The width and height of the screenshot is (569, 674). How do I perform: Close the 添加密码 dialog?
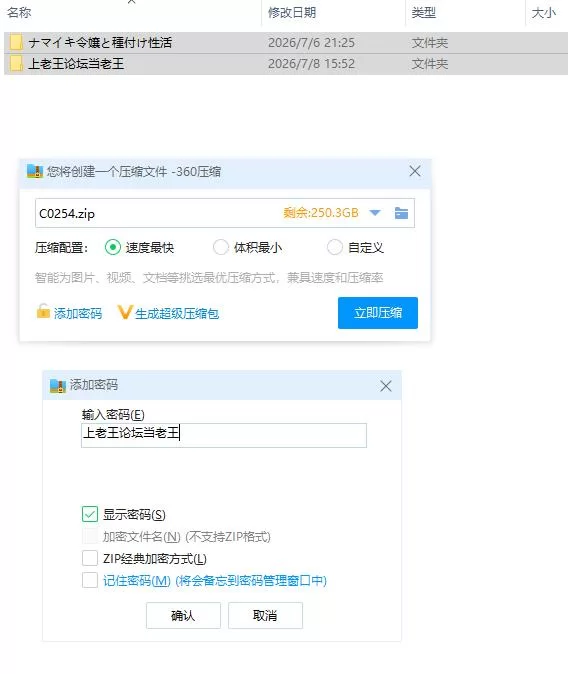coord(385,386)
